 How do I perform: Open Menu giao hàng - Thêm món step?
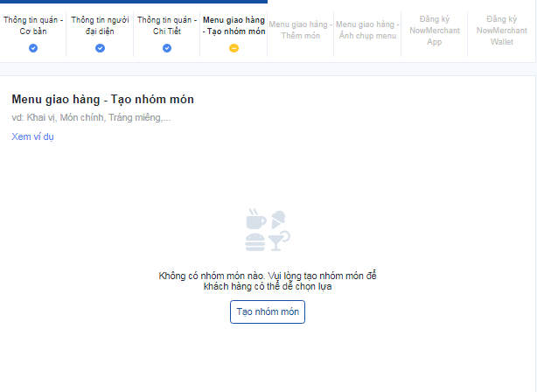point(301,30)
